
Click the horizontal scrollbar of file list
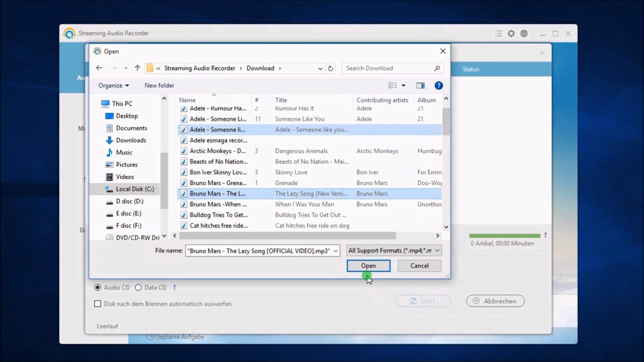tap(288, 235)
